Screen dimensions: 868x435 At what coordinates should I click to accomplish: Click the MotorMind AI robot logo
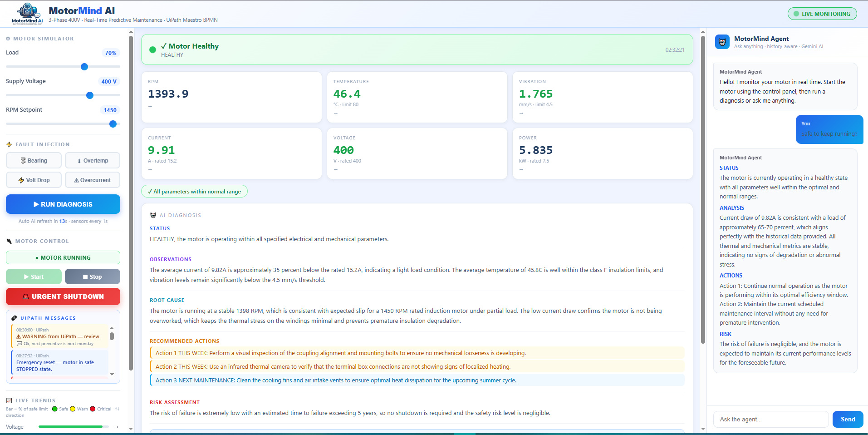tap(27, 14)
